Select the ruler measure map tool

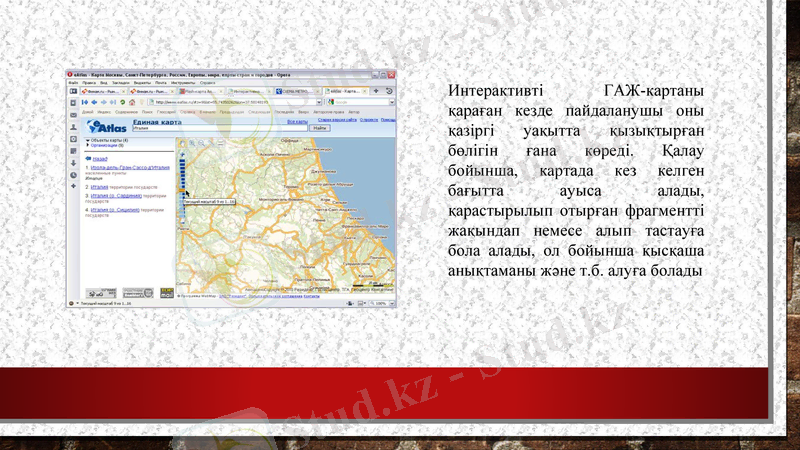(x=211, y=143)
